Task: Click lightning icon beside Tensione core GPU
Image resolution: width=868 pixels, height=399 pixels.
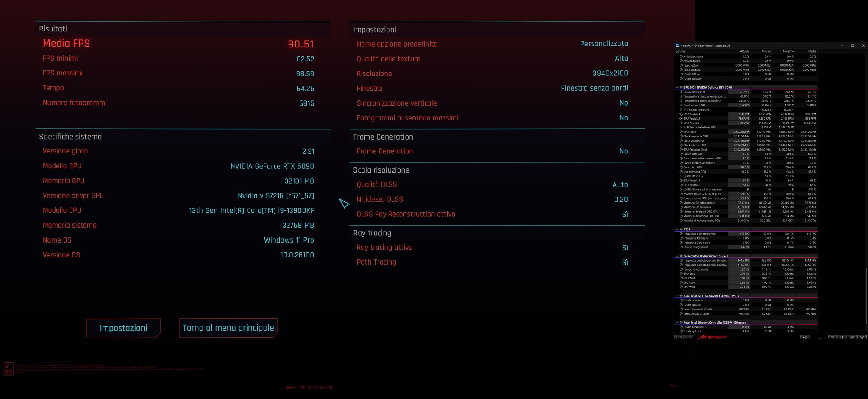Action: point(682,105)
